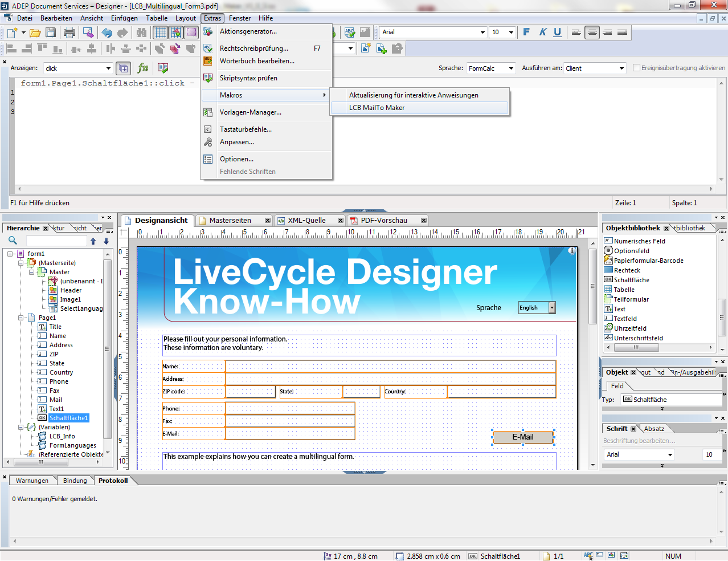The image size is (728, 561).
Task: Select Schaltfläche1 in hierarchy tree
Action: pos(68,418)
